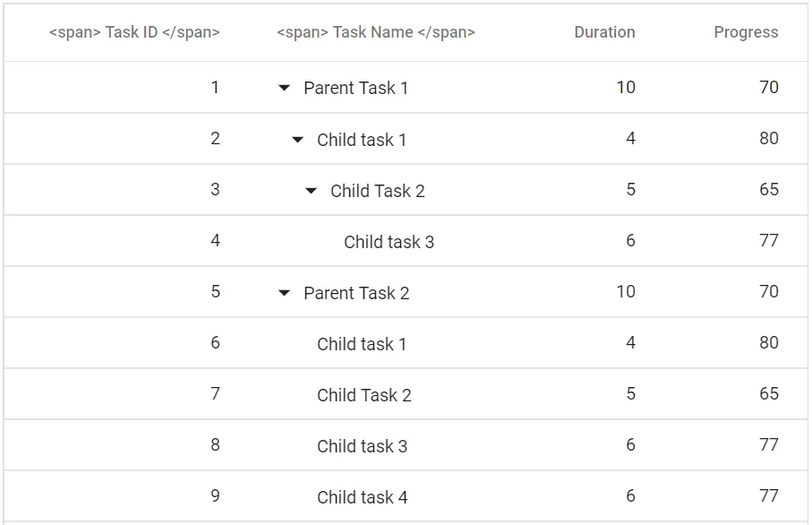Click the Task ID column header
Image resolution: width=812 pixels, height=525 pixels.
coord(135,32)
